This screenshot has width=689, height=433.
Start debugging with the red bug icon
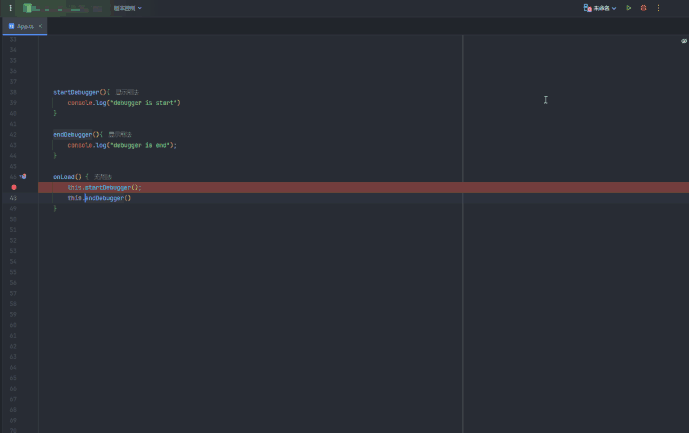pos(644,8)
